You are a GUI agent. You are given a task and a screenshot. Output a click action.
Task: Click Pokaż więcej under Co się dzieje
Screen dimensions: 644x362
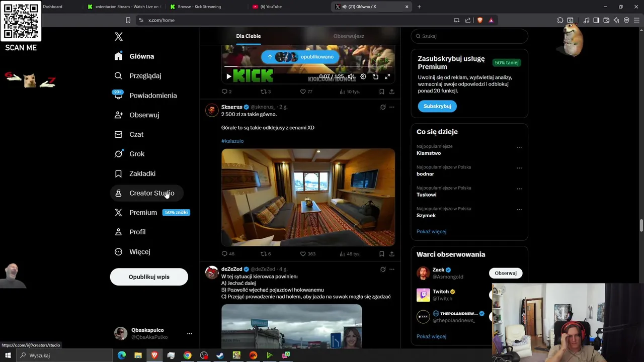click(x=431, y=232)
